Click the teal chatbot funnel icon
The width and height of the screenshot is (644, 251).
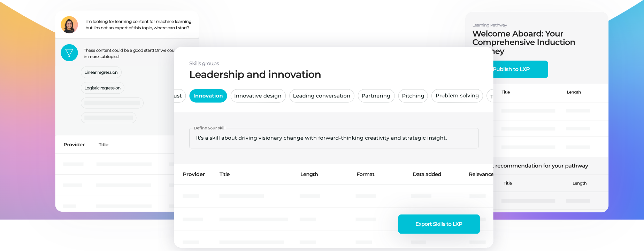pyautogui.click(x=69, y=53)
